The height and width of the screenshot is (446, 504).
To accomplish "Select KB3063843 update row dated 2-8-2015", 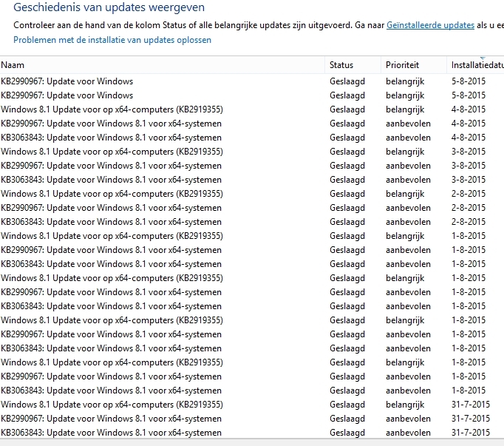I will 252,222.
